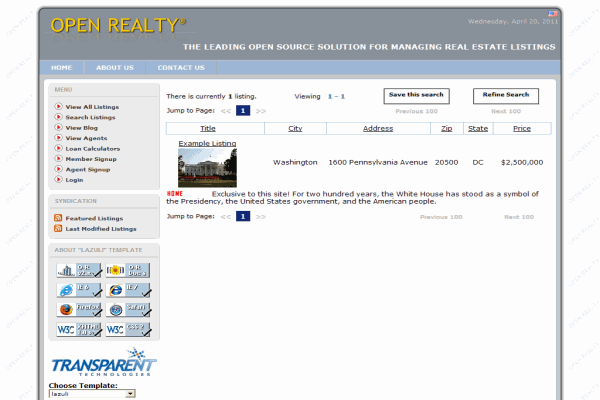Click the 1600 Pennsylvania Avenue address cell

[x=378, y=162]
